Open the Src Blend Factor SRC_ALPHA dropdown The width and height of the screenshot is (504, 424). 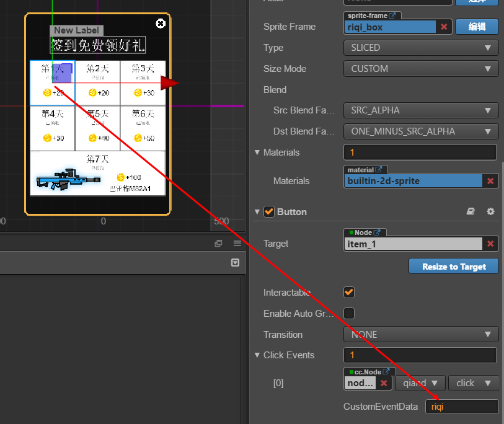[x=421, y=110]
